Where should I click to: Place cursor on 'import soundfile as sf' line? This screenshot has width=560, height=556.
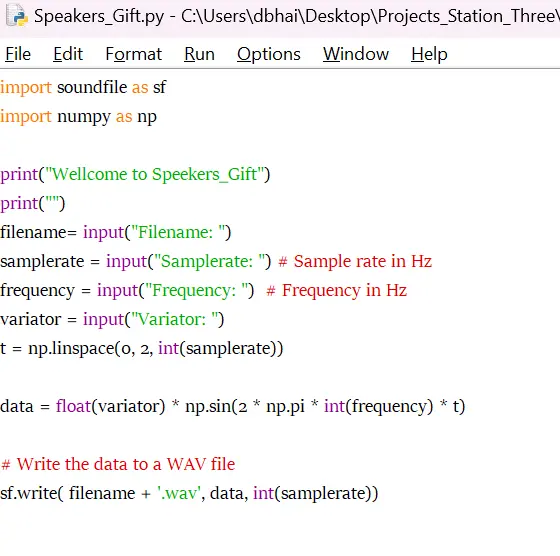coord(83,87)
